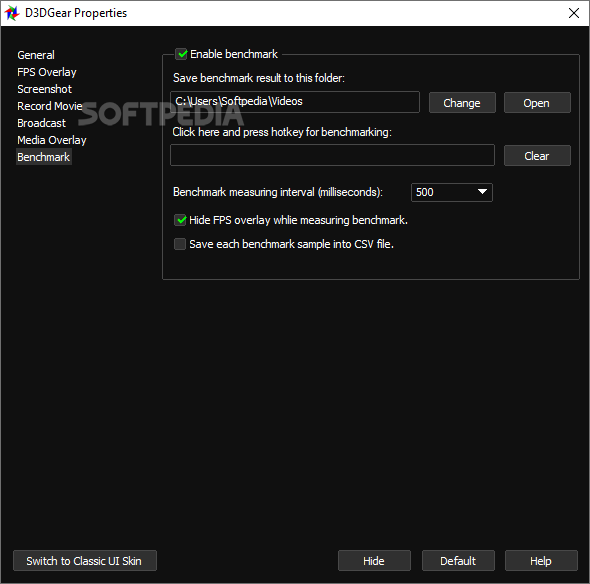
Task: Click the Hide button
Action: tap(374, 561)
